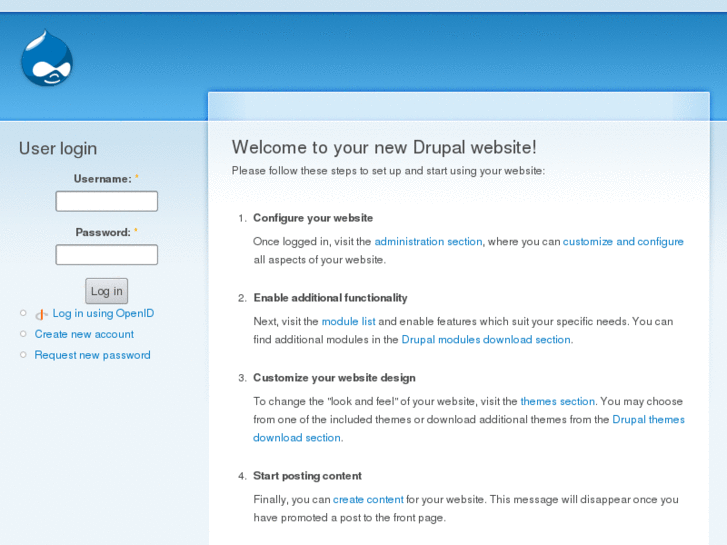Image resolution: width=727 pixels, height=545 pixels.
Task: Open customize and configure link
Action: tap(623, 242)
